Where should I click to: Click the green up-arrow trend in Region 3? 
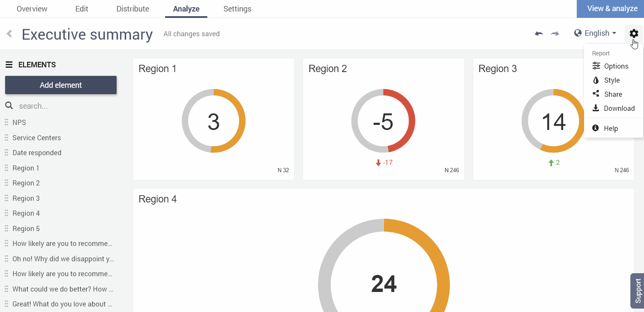[551, 163]
